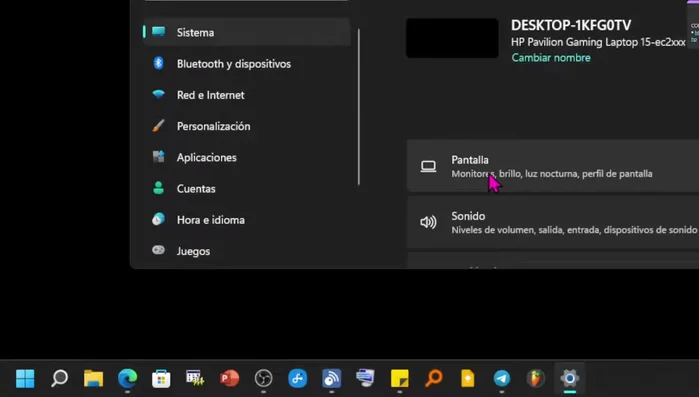Open File Explorer from taskbar
This screenshot has width=699, height=397.
click(93, 378)
